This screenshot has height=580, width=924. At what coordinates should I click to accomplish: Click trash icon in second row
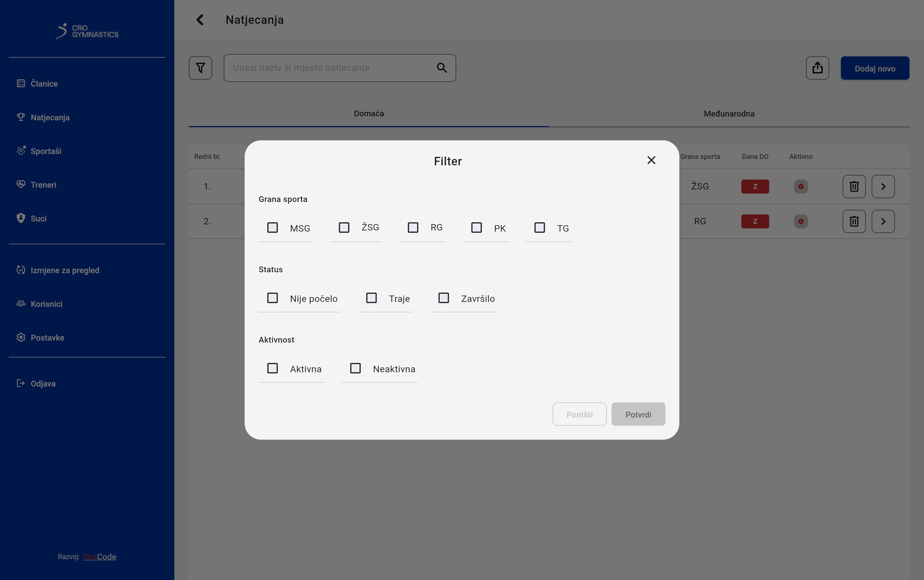854,221
